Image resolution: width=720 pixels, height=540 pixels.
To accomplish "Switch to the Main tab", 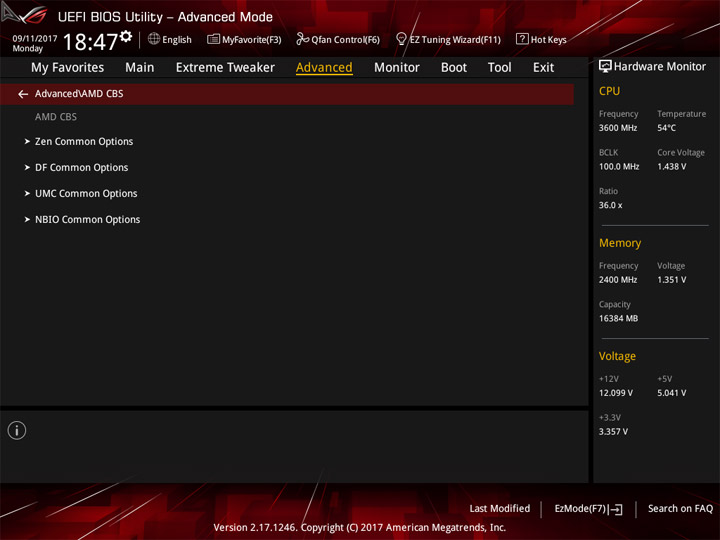I will pyautogui.click(x=140, y=68).
